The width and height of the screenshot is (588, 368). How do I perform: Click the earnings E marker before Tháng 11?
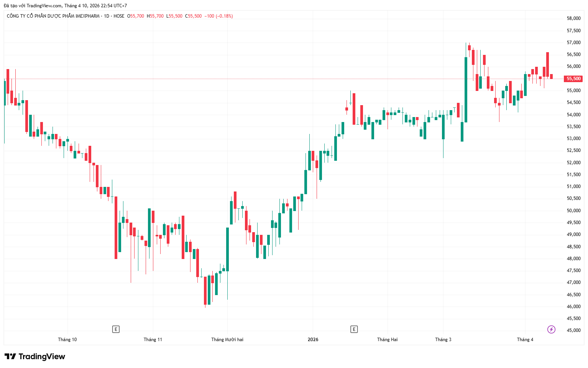pyautogui.click(x=116, y=329)
